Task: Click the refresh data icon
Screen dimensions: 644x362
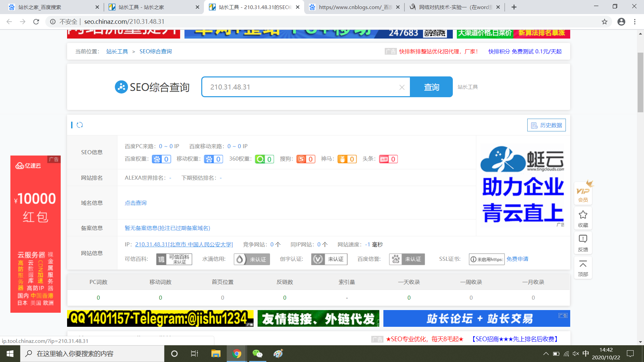Action: [x=79, y=125]
